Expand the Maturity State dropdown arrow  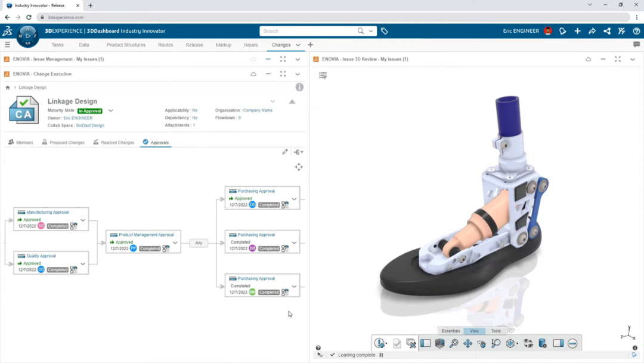tap(110, 110)
